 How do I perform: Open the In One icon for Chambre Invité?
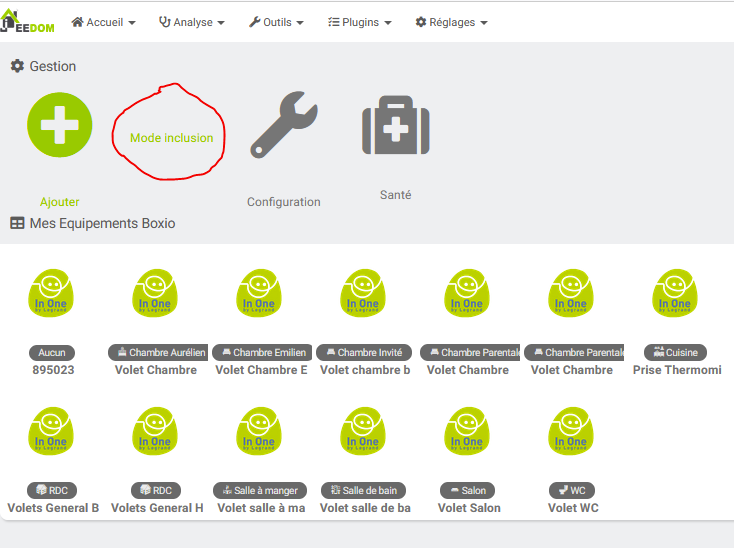[363, 293]
